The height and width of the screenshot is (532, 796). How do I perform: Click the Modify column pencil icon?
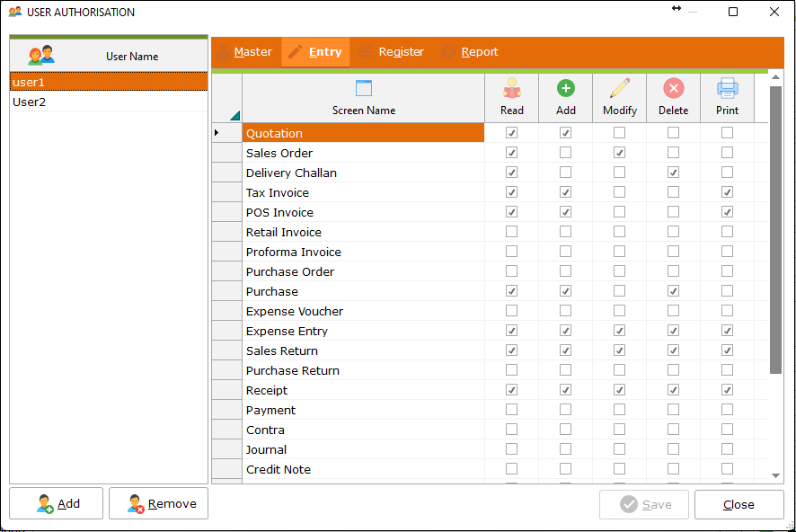pos(619,88)
